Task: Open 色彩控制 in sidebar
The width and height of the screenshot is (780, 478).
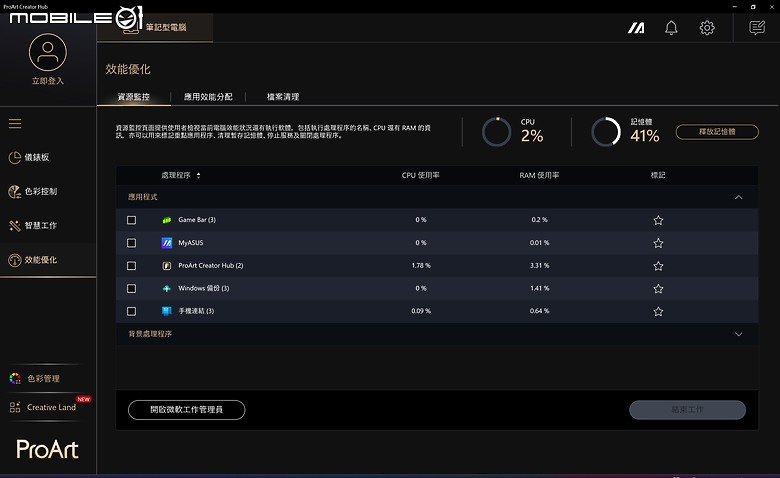Action: [x=33, y=191]
